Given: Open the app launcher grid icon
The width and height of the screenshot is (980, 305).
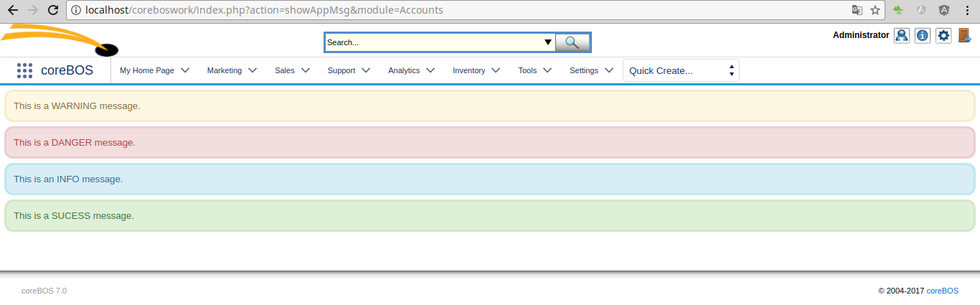Looking at the screenshot, I should (x=25, y=70).
